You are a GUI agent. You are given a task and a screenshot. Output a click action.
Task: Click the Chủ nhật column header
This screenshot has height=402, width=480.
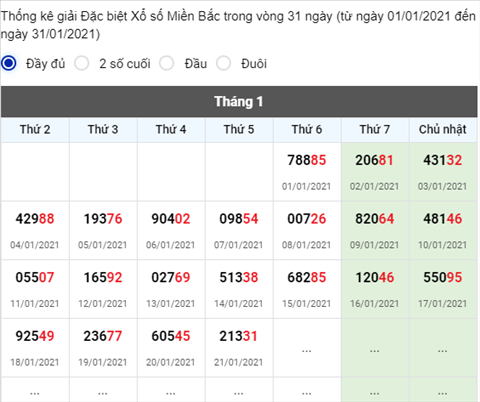[443, 129]
